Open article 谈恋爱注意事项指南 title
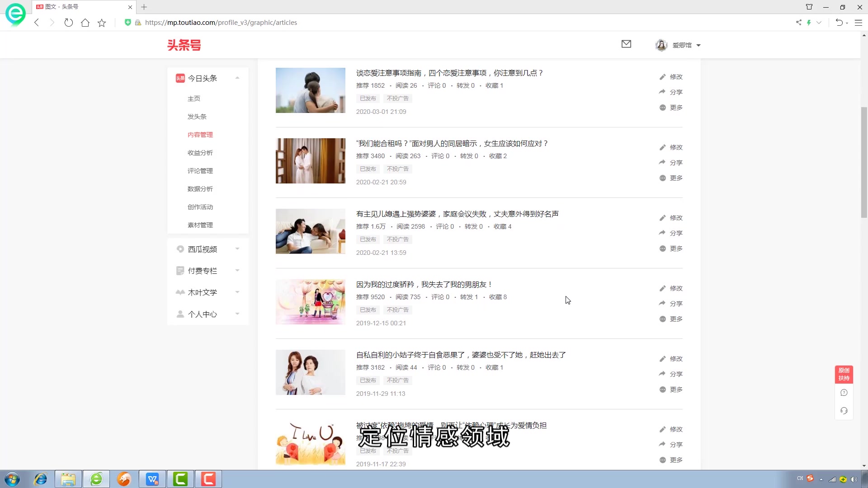This screenshot has width=868, height=488. 449,73
